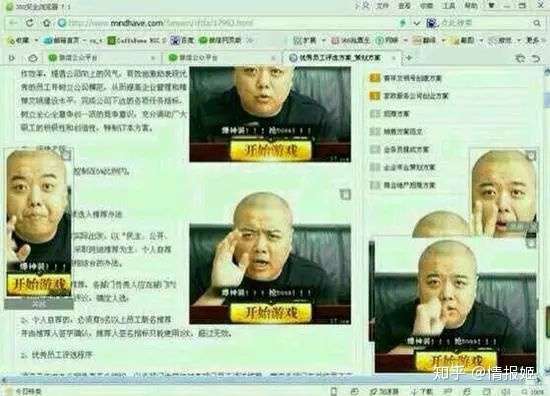Close the left floating ad via corner icon
550x396 pixels.
66,155
